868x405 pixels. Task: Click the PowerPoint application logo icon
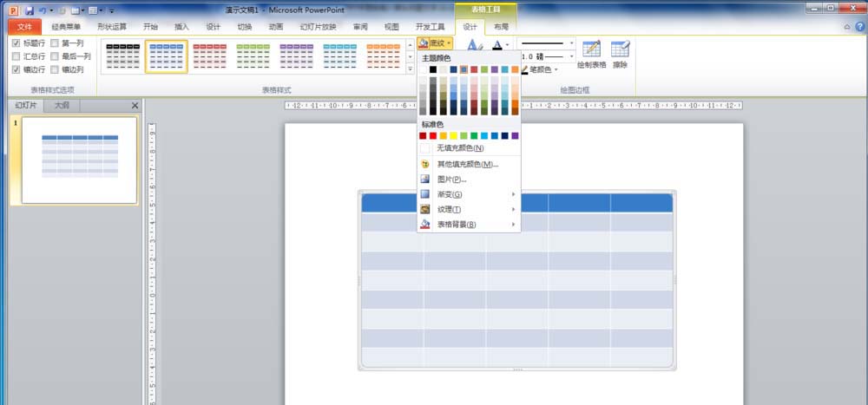pos(15,10)
